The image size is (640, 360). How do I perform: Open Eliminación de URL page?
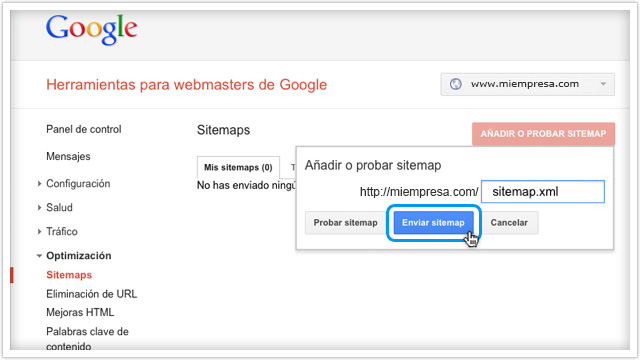91,294
